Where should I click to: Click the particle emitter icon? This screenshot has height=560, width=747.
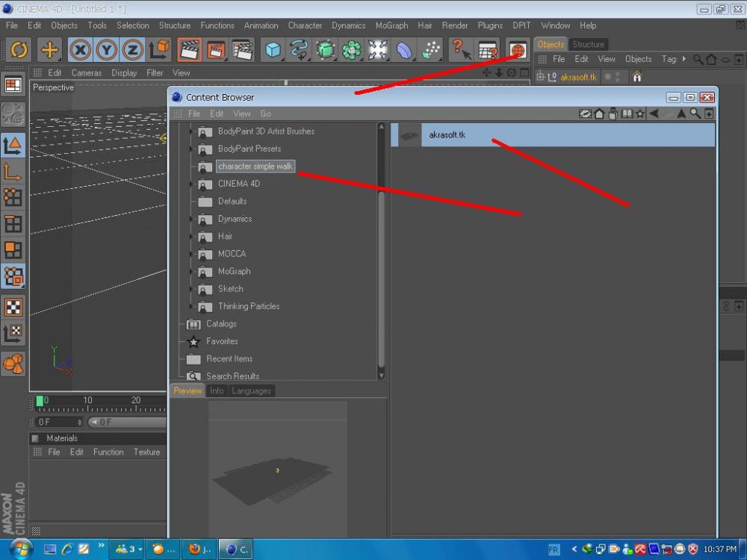point(430,49)
